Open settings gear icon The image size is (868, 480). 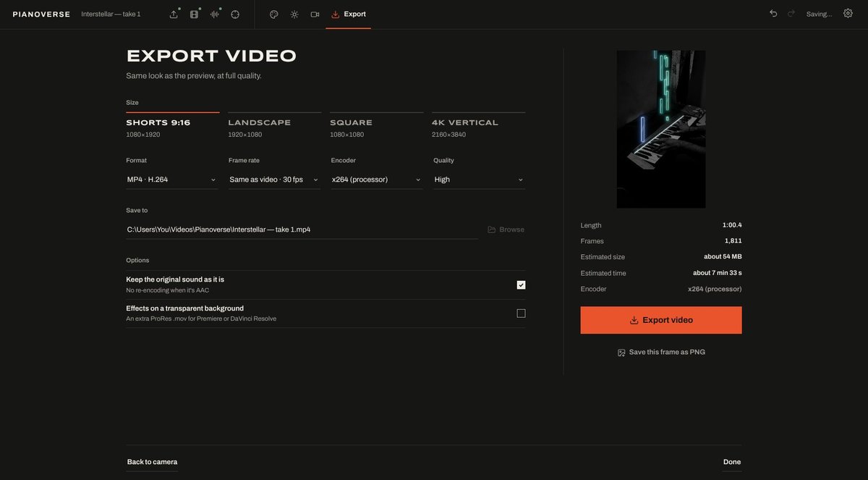click(848, 14)
